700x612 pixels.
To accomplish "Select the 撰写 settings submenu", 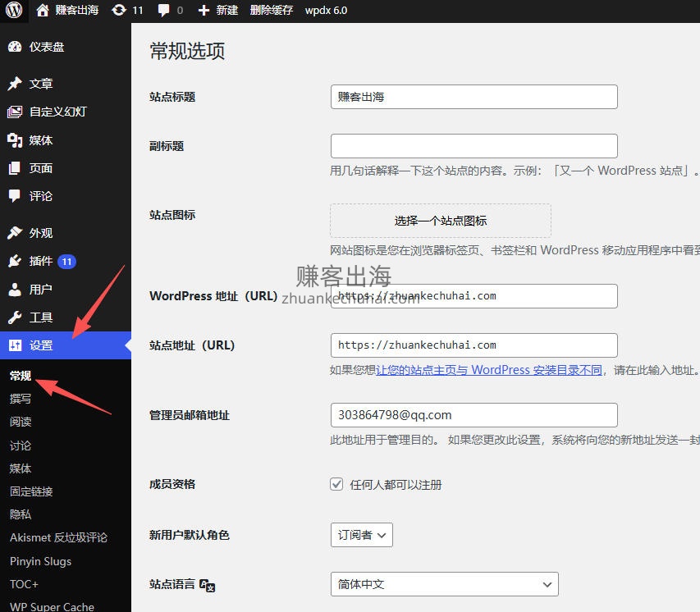I will (x=21, y=399).
